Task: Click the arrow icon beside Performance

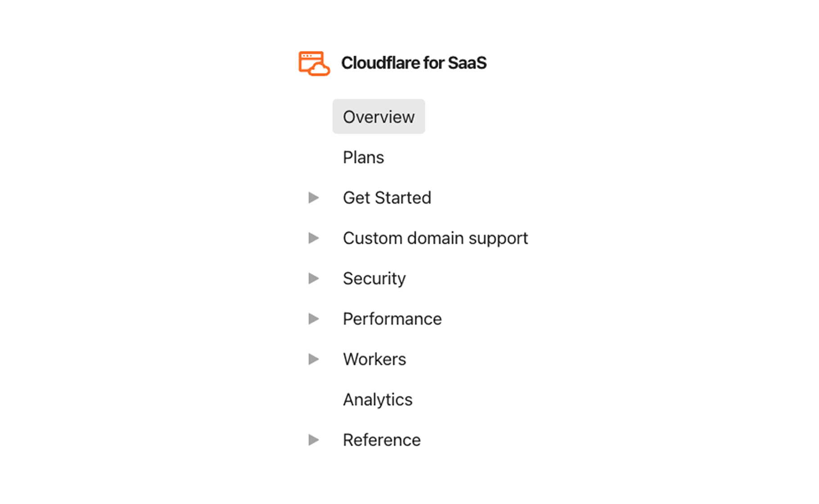Action: tap(314, 319)
